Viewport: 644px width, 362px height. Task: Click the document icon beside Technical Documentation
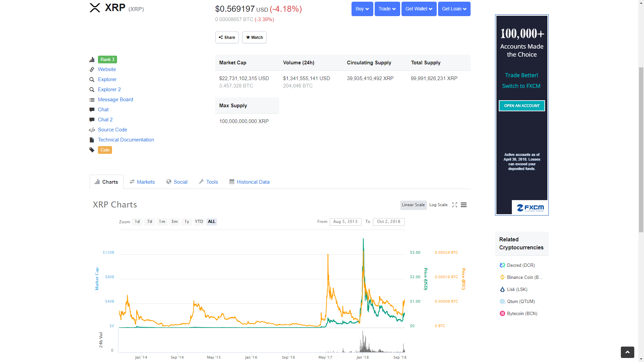click(x=92, y=140)
